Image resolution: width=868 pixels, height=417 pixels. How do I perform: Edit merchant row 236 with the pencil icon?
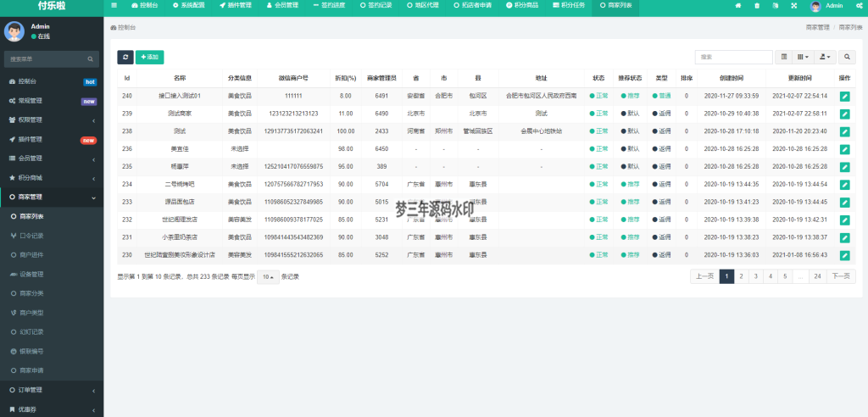point(845,149)
